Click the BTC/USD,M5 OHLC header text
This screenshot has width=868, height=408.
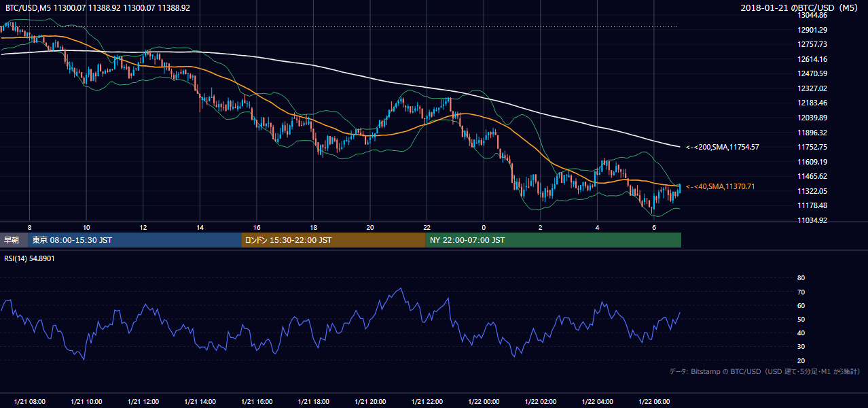tap(98, 8)
